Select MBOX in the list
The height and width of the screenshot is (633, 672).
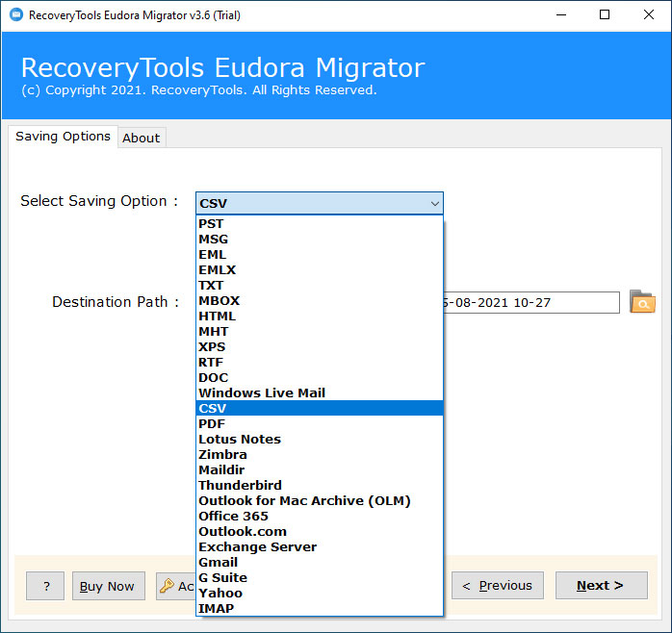click(x=320, y=301)
